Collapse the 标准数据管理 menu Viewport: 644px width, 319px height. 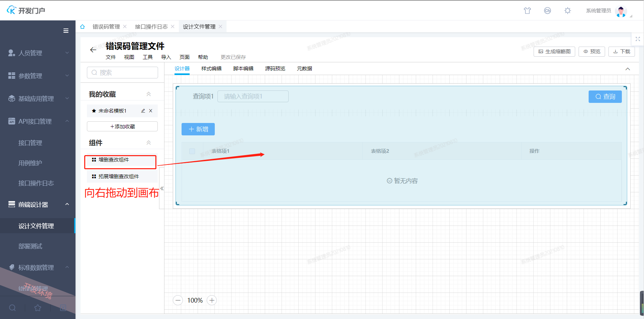38,267
